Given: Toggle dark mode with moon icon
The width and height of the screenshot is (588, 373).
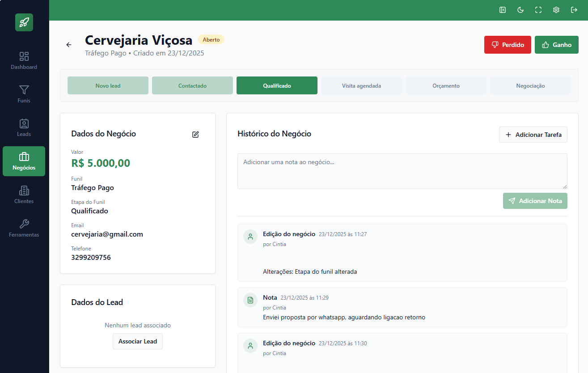Looking at the screenshot, I should click(520, 10).
